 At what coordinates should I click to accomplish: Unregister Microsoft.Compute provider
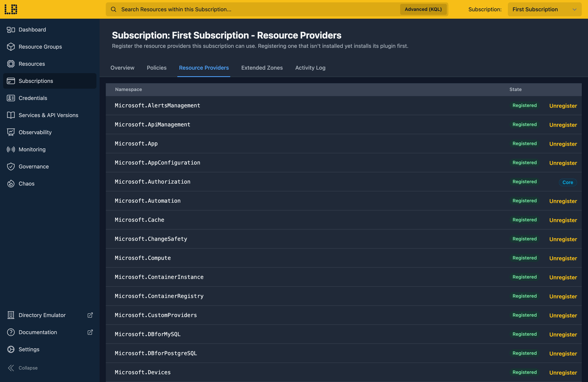click(x=563, y=258)
